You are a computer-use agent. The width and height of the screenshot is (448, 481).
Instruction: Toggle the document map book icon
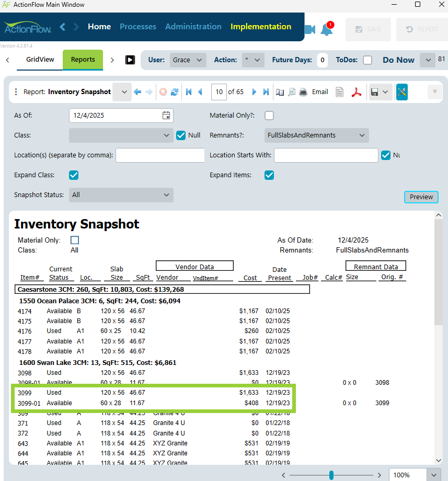[280, 92]
